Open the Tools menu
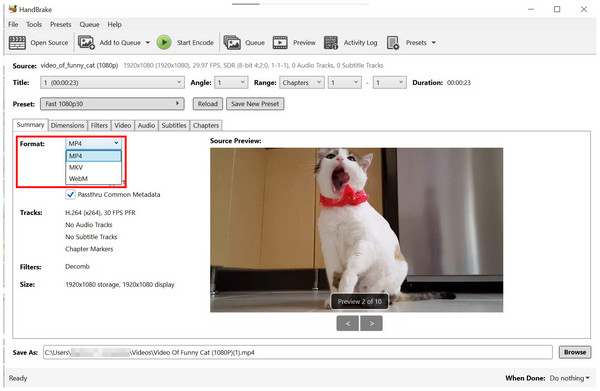 34,24
